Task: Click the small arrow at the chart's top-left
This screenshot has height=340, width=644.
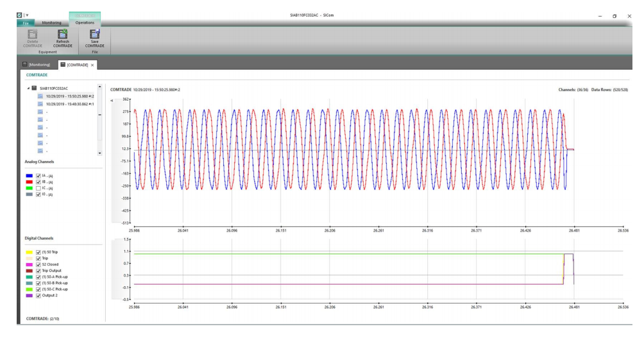Action: [x=112, y=101]
